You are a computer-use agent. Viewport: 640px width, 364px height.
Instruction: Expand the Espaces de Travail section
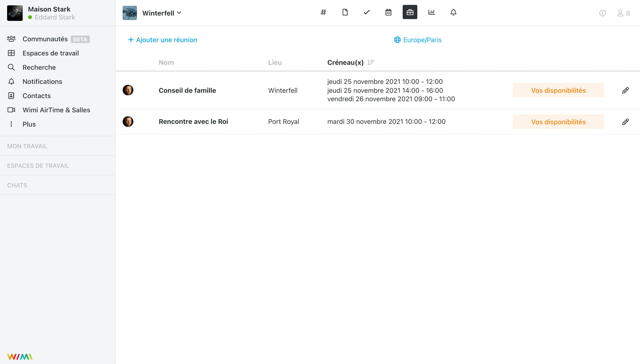pos(38,166)
